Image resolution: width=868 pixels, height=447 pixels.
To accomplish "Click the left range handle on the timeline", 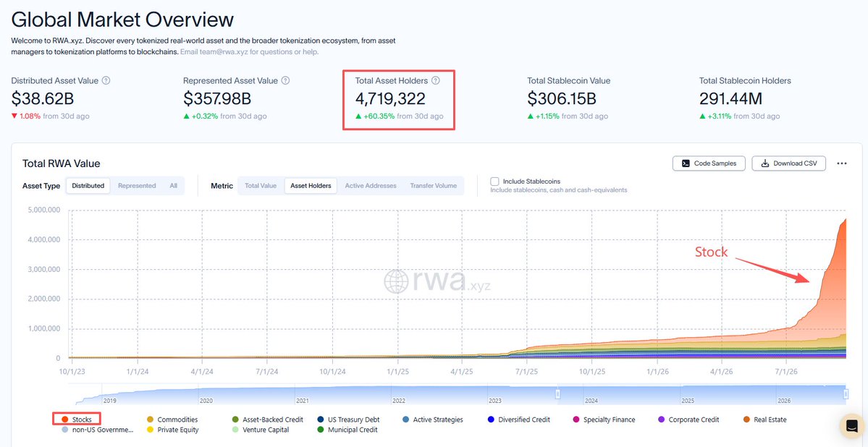I will point(558,394).
